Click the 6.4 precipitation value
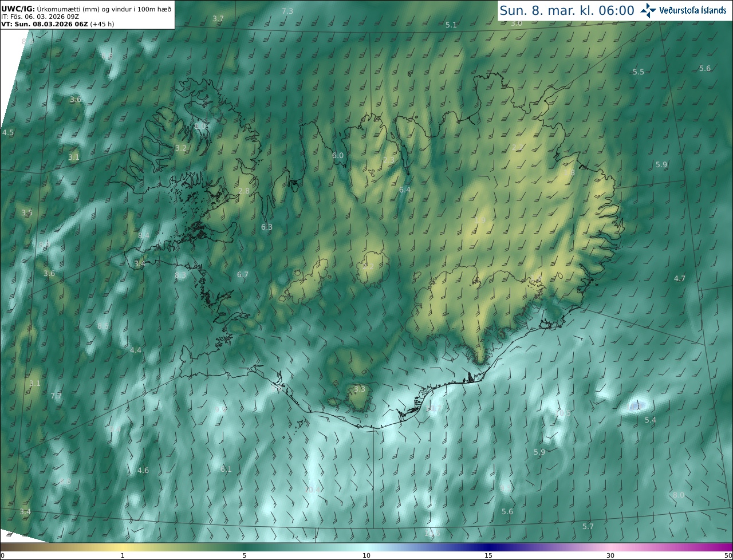This screenshot has height=560, width=733. click(x=405, y=190)
